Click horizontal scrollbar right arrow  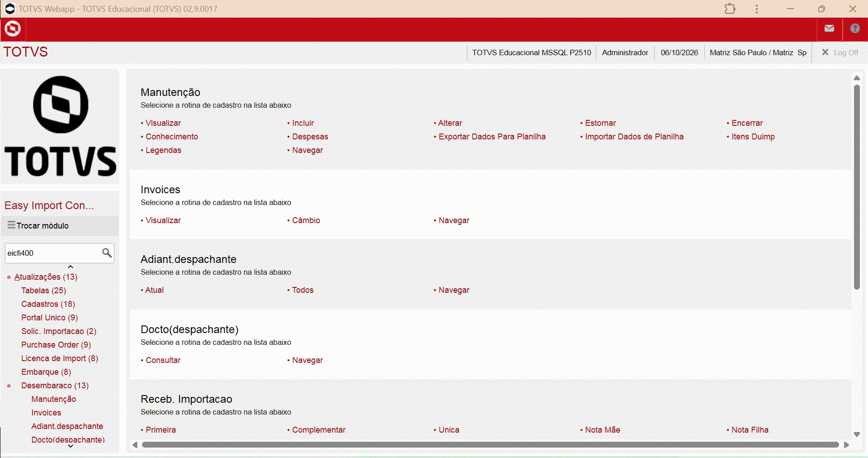click(x=846, y=445)
